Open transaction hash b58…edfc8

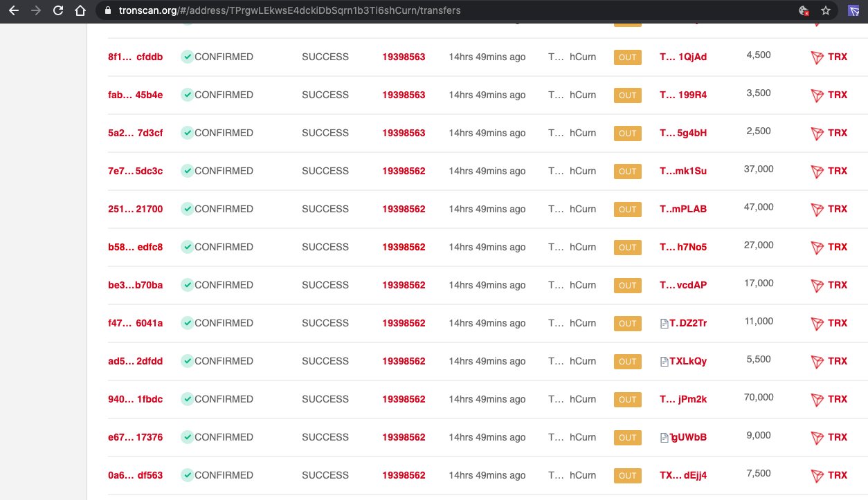(136, 247)
